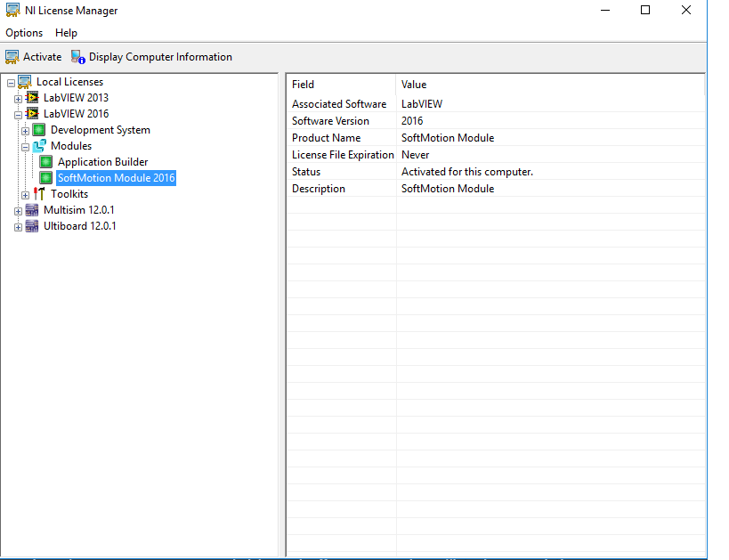Click the LabVIEW 2013 product icon
This screenshot has width=729, height=560.
32,98
